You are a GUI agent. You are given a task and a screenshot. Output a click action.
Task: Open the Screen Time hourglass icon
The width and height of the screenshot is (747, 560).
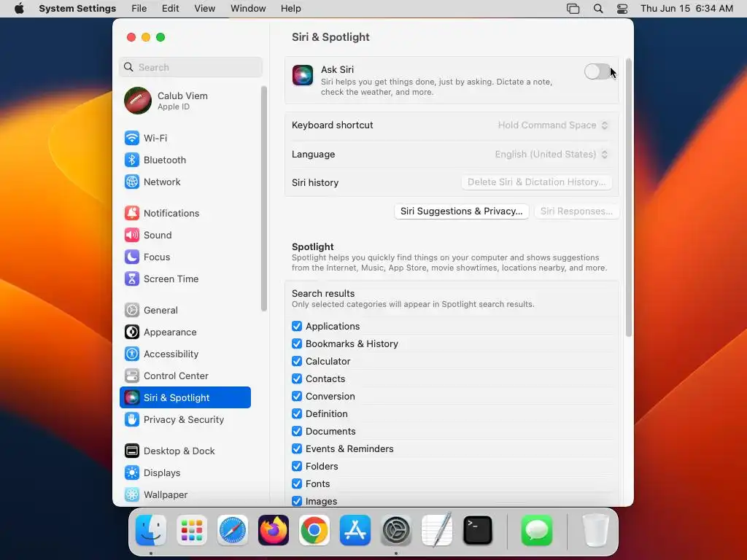point(132,279)
